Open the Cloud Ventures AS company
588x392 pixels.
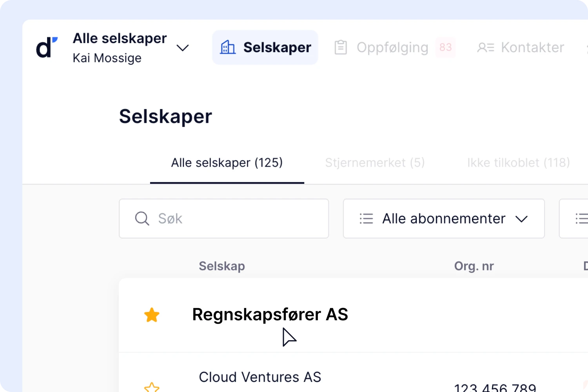point(260,377)
